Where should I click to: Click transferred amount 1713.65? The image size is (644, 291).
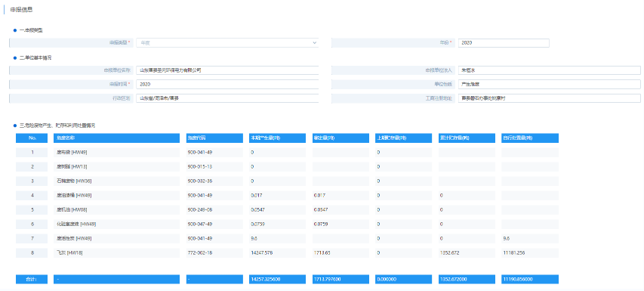point(340,252)
